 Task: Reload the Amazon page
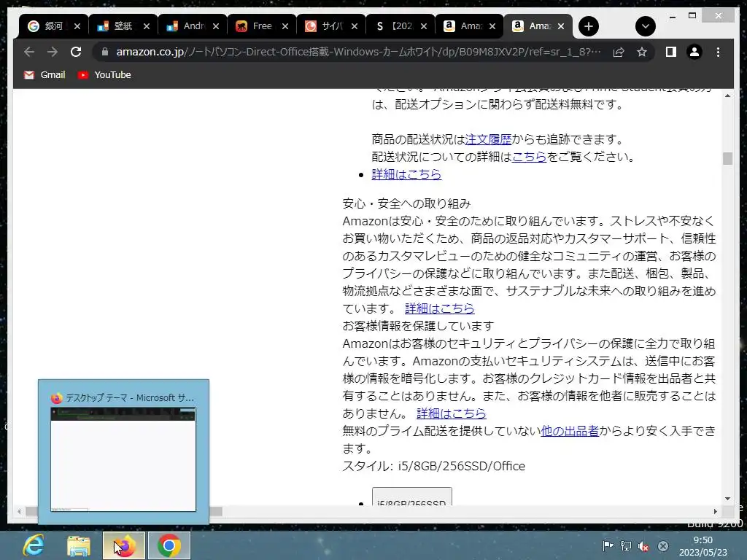[x=76, y=52]
